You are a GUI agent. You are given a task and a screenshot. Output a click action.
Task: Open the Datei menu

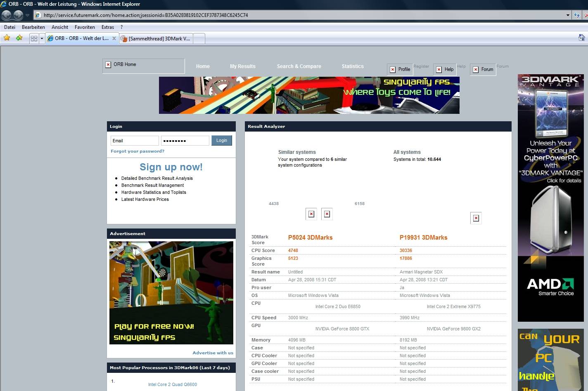click(9, 27)
